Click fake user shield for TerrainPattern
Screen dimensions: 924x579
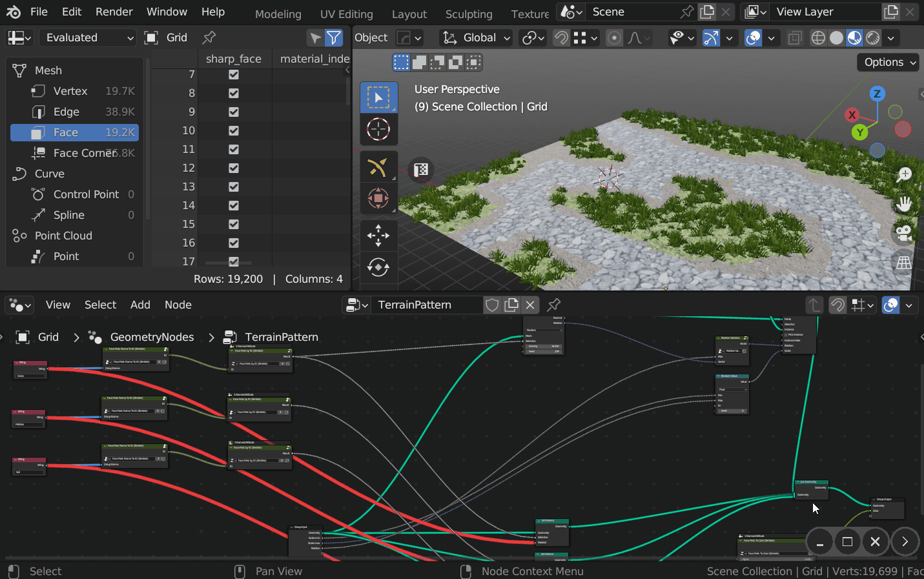(492, 305)
